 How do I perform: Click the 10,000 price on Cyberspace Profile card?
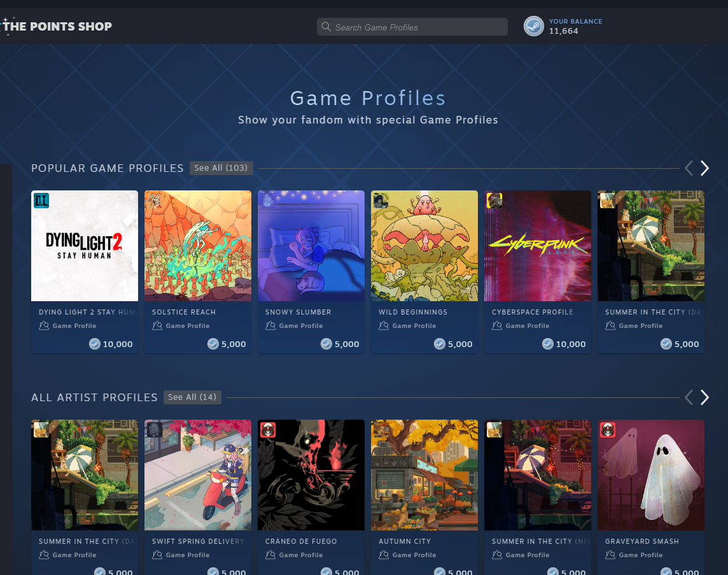point(571,344)
